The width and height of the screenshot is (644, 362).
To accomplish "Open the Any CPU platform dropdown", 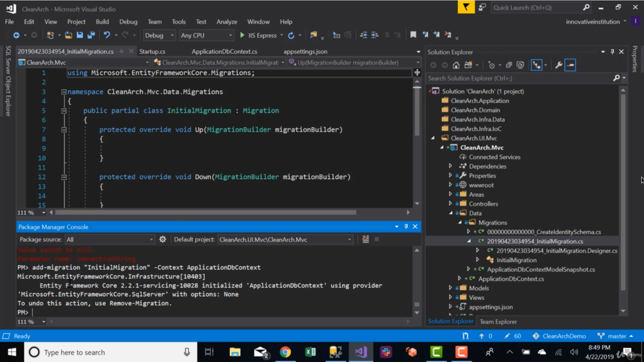I will tap(206, 35).
